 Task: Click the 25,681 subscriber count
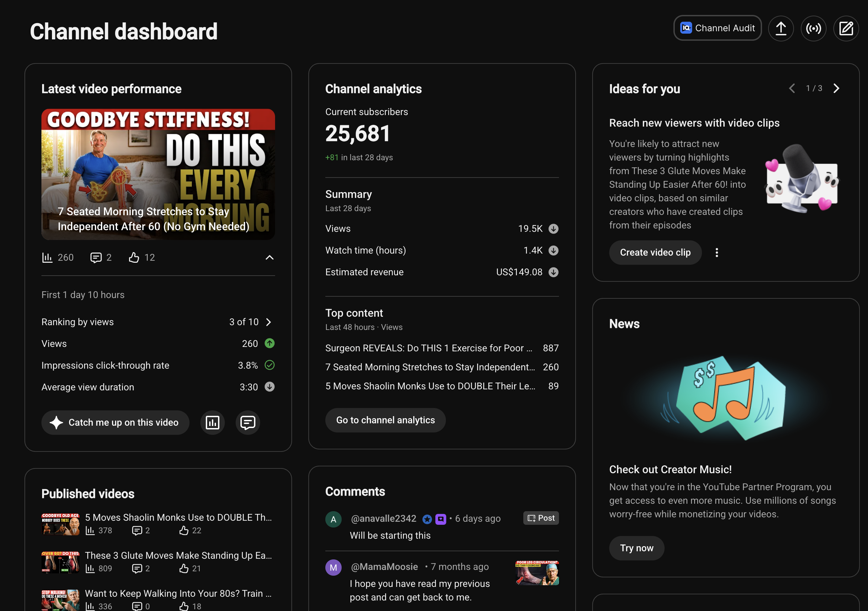[x=358, y=134]
